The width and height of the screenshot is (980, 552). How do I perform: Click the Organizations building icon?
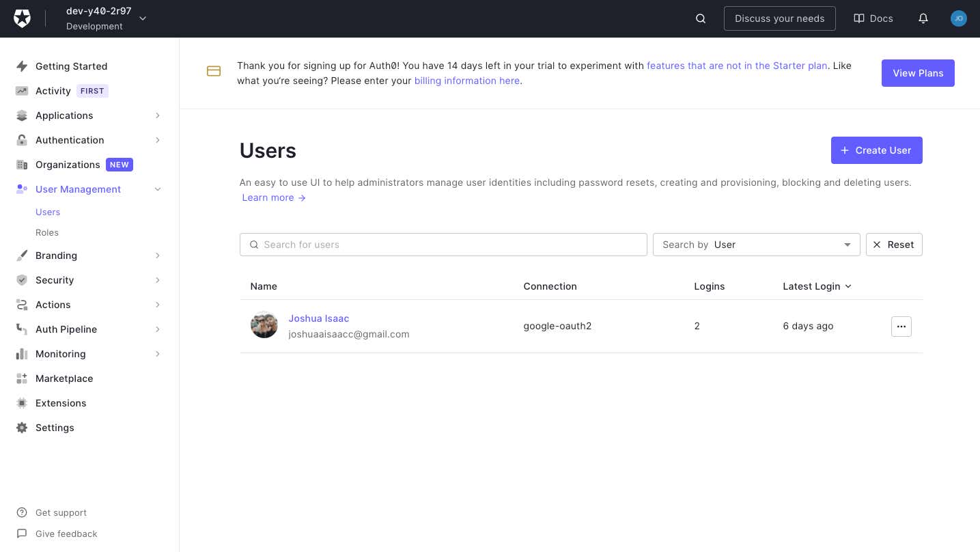(x=22, y=165)
